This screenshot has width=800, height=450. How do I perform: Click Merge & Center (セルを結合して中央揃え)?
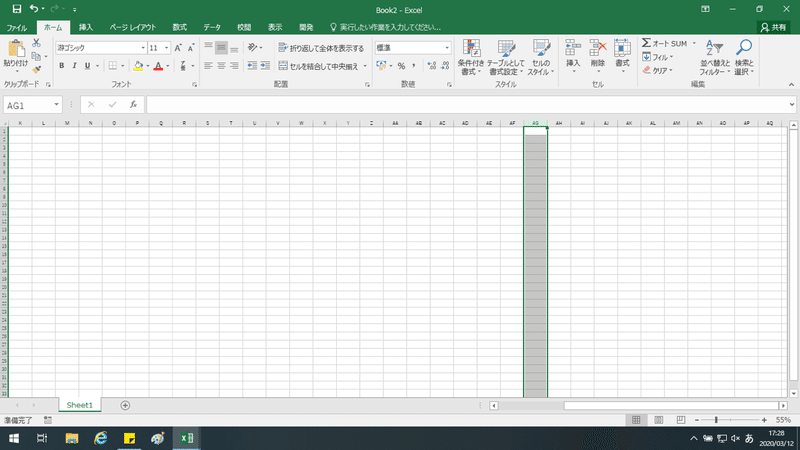click(318, 66)
